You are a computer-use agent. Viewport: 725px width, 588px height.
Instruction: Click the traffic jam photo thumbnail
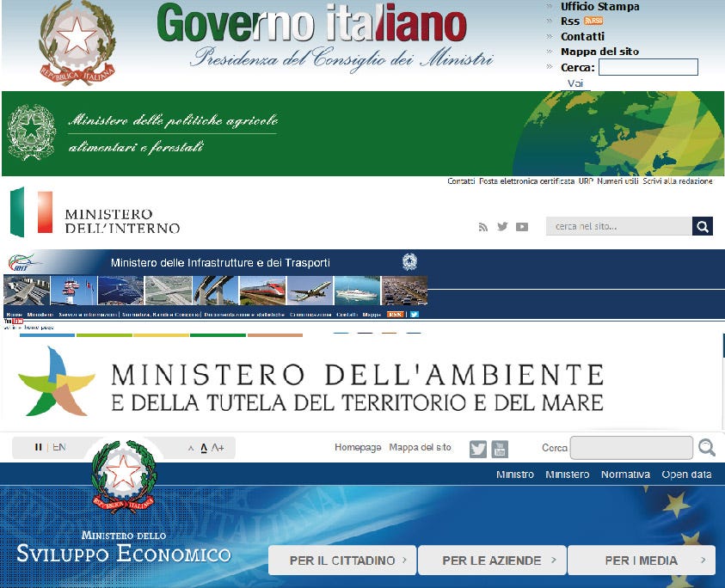[404, 291]
